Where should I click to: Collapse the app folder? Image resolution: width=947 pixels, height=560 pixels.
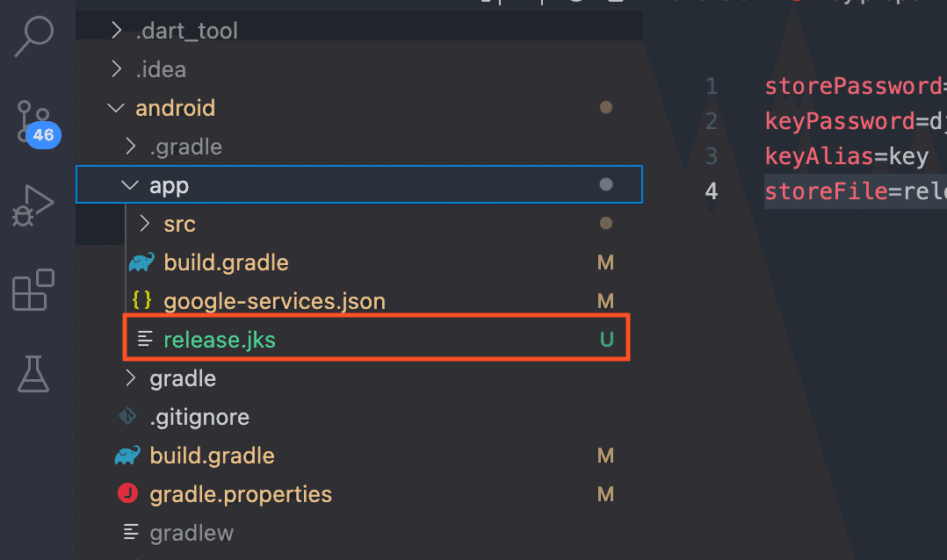(130, 185)
